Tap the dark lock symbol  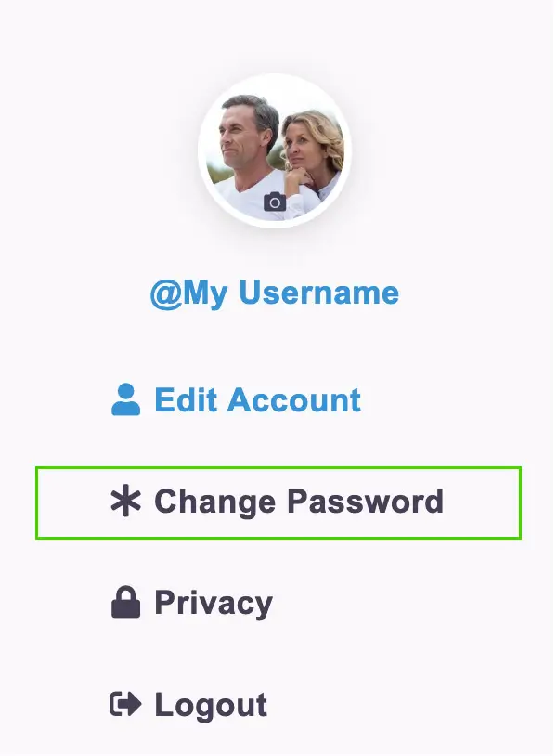[125, 602]
